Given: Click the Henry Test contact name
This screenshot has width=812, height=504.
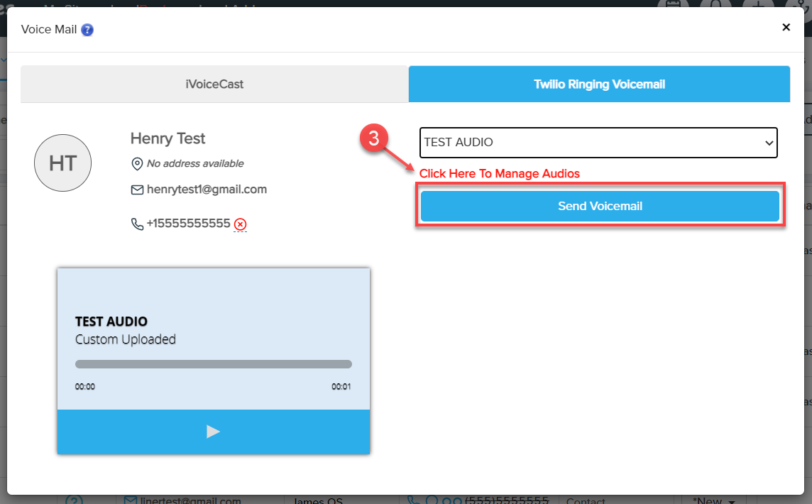Looking at the screenshot, I should [x=168, y=138].
